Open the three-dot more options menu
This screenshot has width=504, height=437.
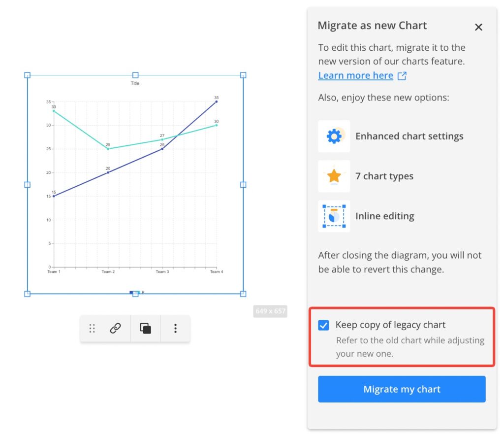coord(175,329)
